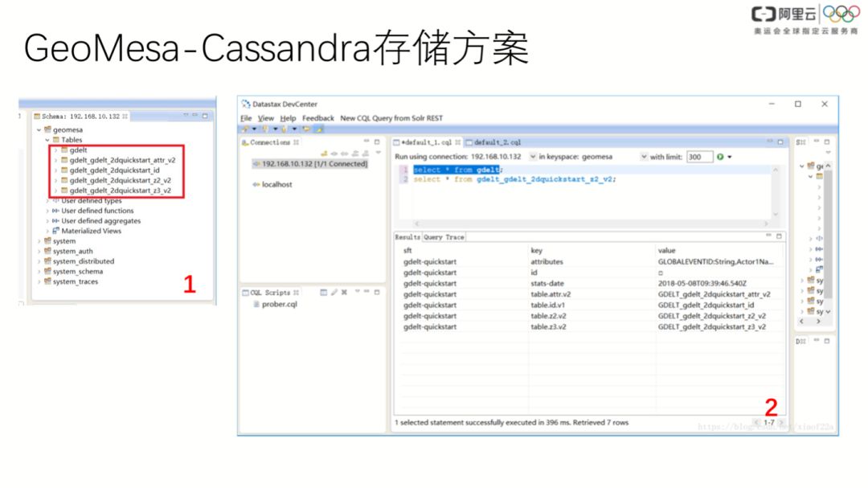
Task: Open the Run button dropdown arrow
Action: pos(730,158)
